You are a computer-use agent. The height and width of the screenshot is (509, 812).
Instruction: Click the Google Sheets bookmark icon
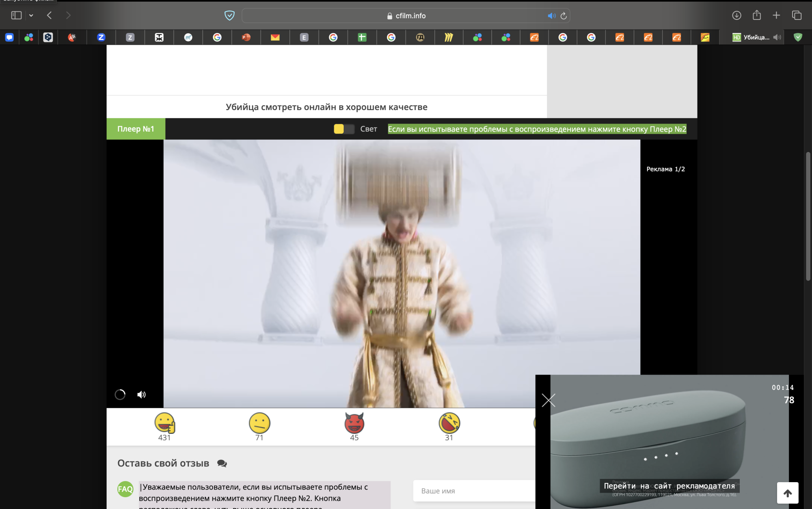click(x=363, y=37)
